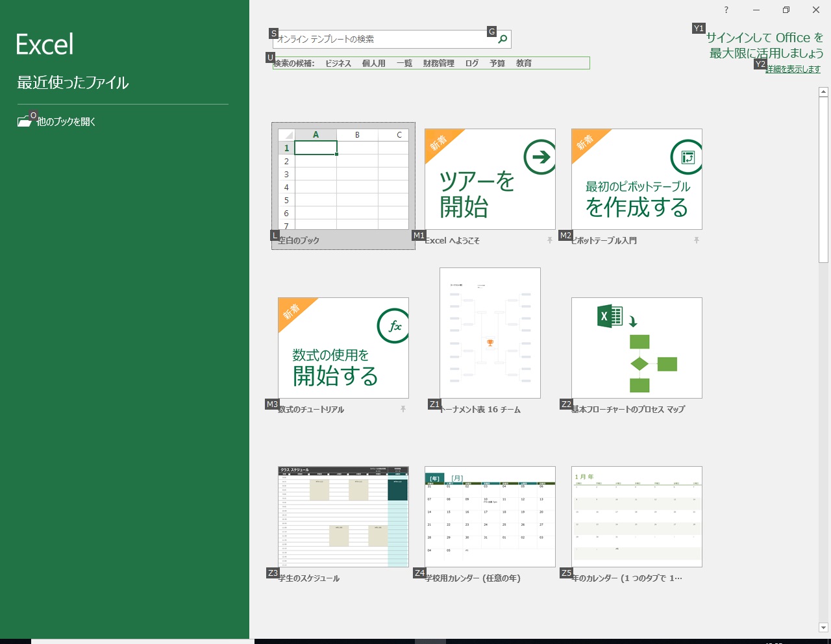
Task: Select the 一覧 suggested search
Action: (x=404, y=63)
